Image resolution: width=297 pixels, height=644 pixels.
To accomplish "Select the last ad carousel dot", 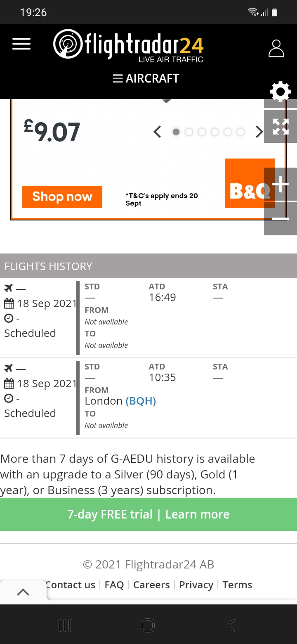I will pos(240,132).
